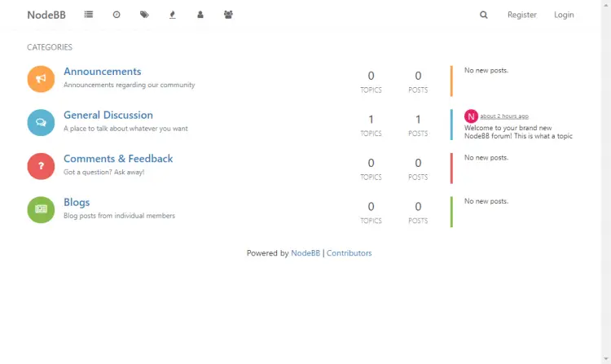Click the orange Announcements megaphone icon
The width and height of the screenshot is (611, 364).
click(41, 78)
